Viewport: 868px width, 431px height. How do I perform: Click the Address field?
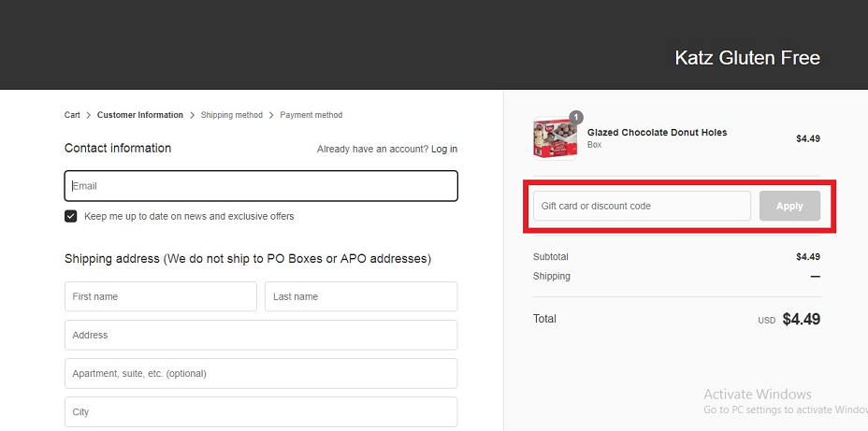click(x=261, y=336)
